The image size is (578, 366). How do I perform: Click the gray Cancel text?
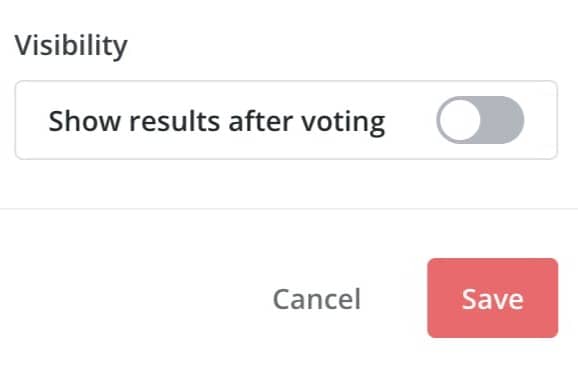click(317, 299)
